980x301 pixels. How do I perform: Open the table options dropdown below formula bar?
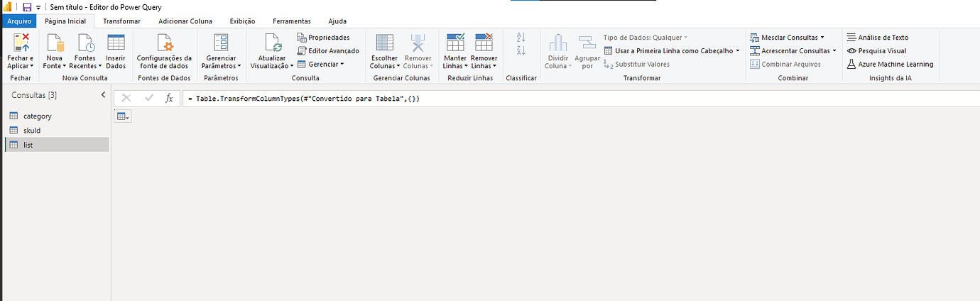click(123, 116)
